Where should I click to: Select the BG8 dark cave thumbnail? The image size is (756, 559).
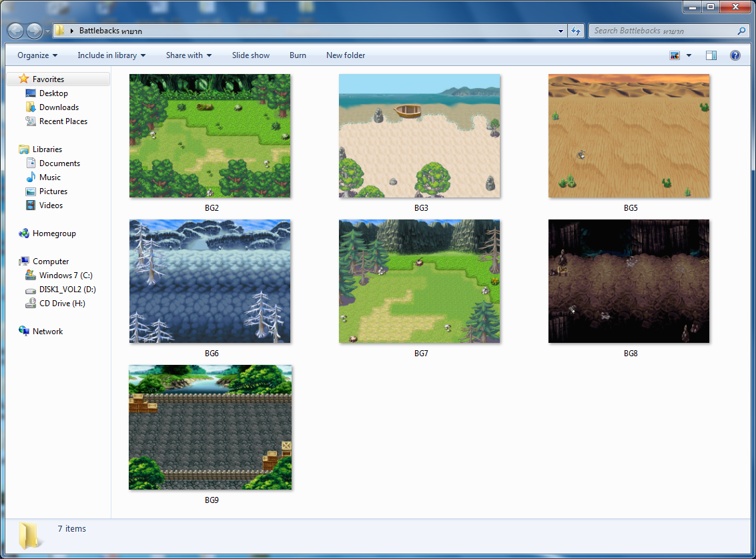(629, 281)
